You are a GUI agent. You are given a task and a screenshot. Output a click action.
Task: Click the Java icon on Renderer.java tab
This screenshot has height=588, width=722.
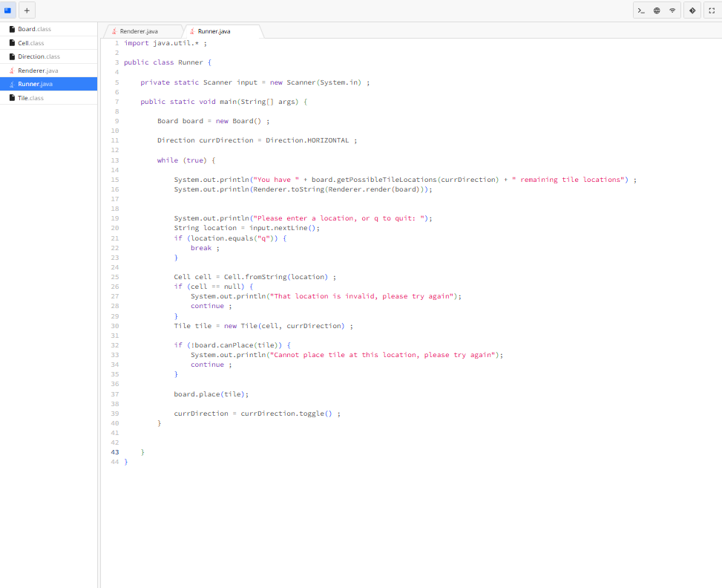tap(115, 32)
